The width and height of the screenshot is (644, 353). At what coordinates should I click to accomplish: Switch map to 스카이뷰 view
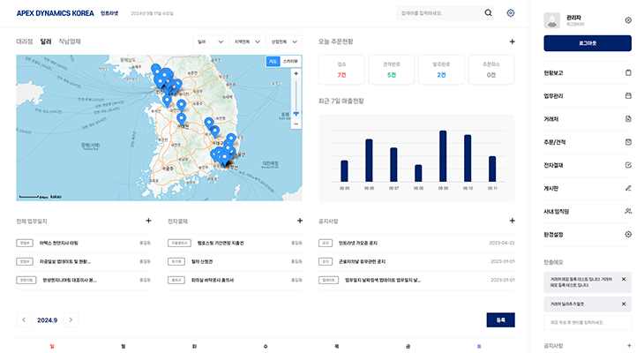coord(290,61)
